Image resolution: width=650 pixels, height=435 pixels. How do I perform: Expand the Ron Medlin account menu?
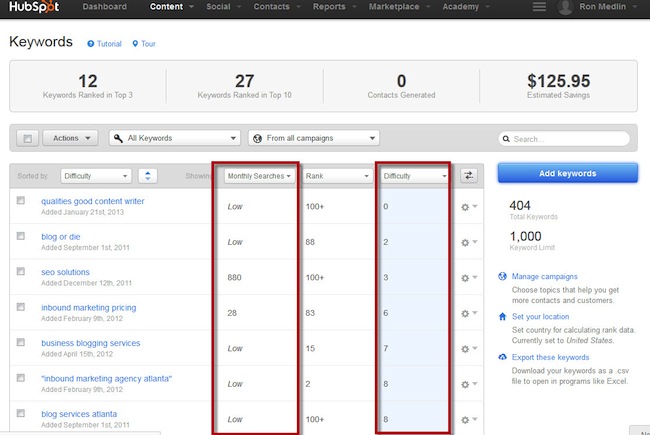pos(608,7)
